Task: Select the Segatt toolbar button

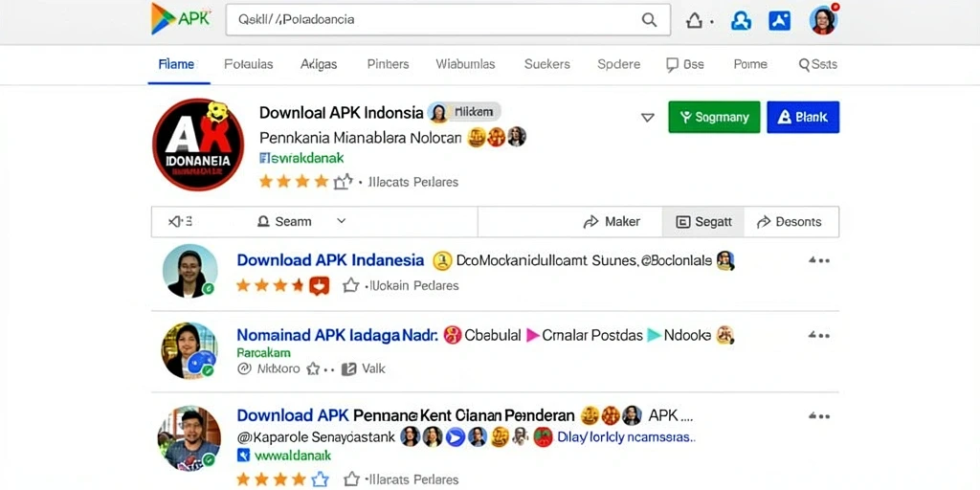Action: [703, 222]
